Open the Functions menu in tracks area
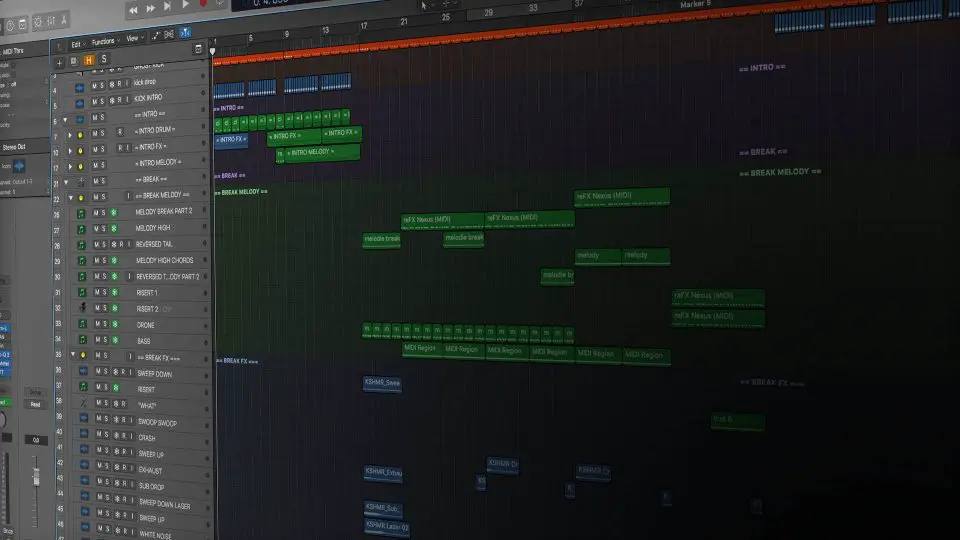The image size is (960, 540). click(105, 42)
